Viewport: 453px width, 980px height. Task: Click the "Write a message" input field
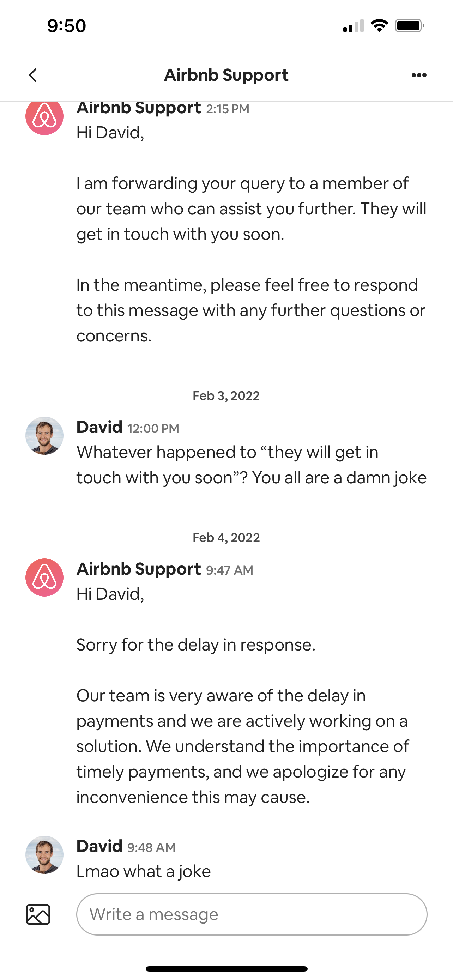pos(252,914)
